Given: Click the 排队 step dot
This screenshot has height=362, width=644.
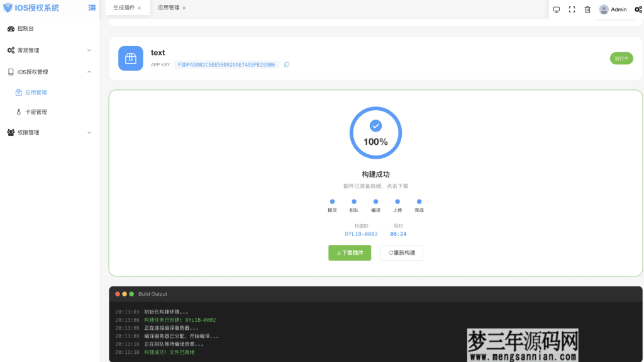Looking at the screenshot, I should (x=354, y=201).
